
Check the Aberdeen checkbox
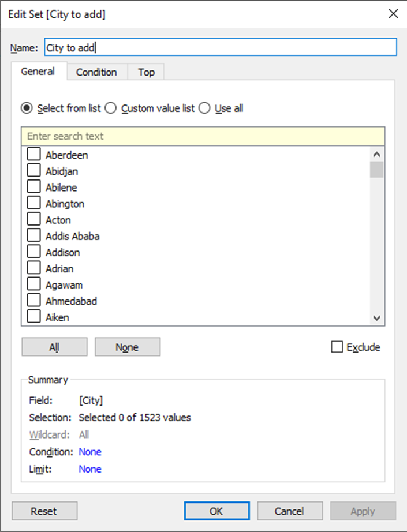(x=33, y=154)
